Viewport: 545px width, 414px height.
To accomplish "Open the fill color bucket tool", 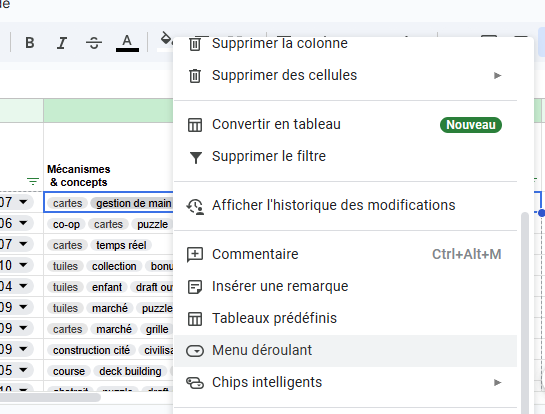I will 165,41.
